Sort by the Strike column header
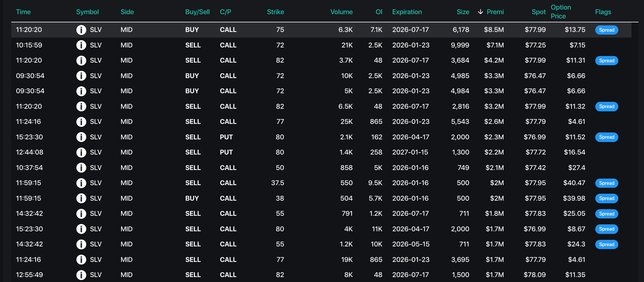The image size is (644, 282). coord(275,12)
